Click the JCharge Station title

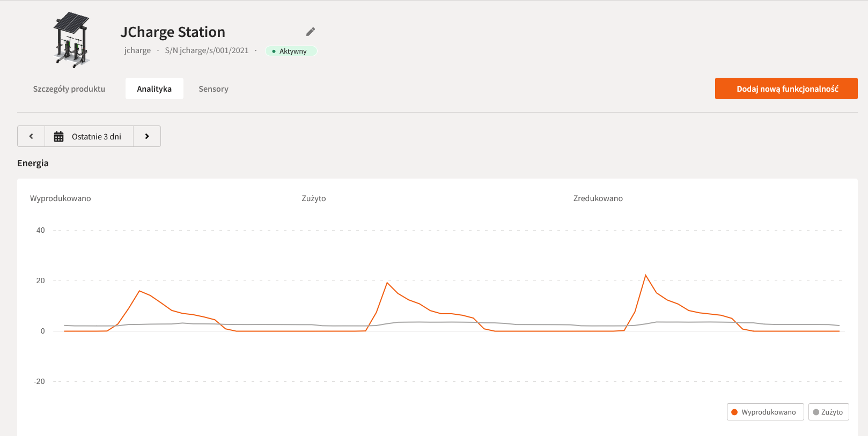[173, 32]
